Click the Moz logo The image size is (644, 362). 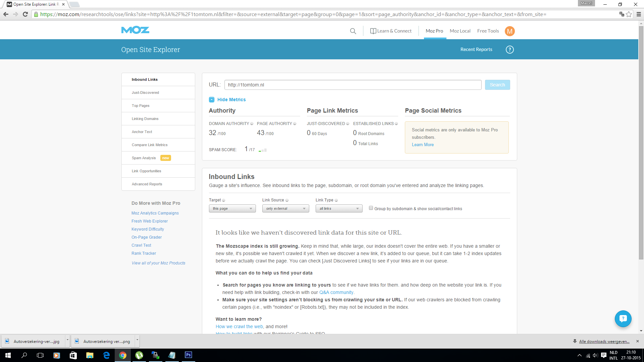pos(135,30)
